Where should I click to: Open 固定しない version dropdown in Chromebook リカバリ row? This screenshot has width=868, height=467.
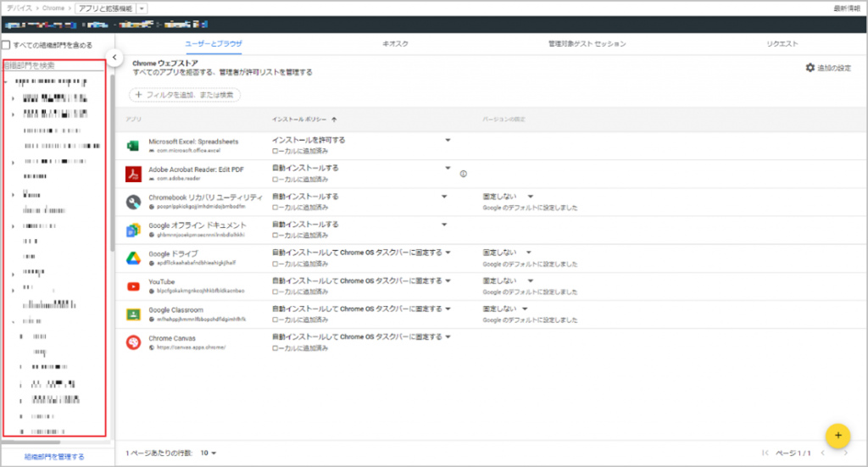click(531, 197)
